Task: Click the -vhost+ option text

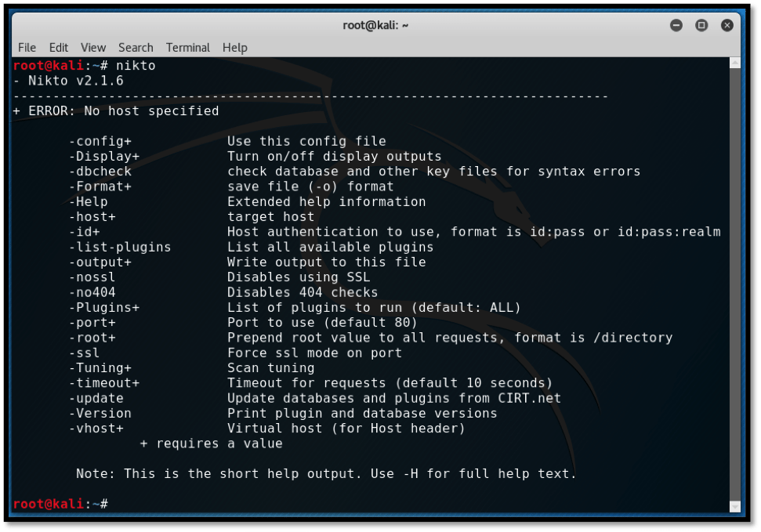Action: [x=96, y=429]
